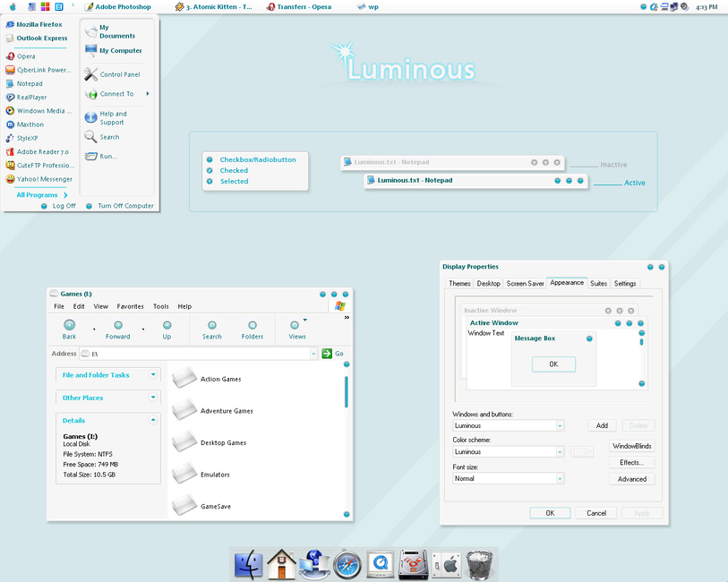This screenshot has width=728, height=582.
Task: Open the Favorites menu
Action: (x=130, y=306)
